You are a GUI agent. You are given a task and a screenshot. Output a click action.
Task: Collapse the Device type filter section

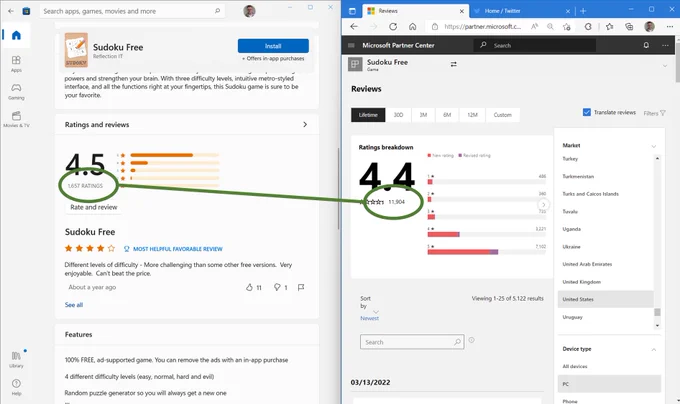654,349
